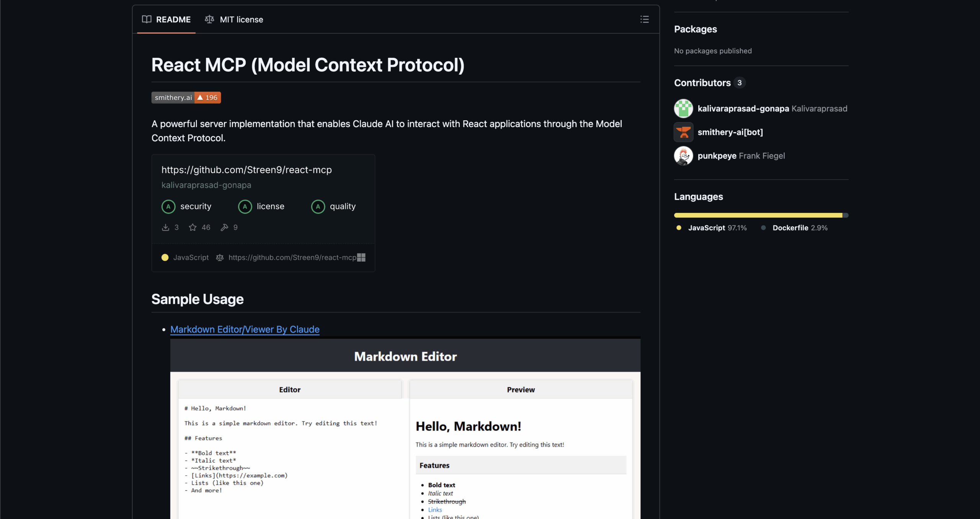Click the security grade A badge icon
The width and height of the screenshot is (980, 519).
[x=168, y=206]
